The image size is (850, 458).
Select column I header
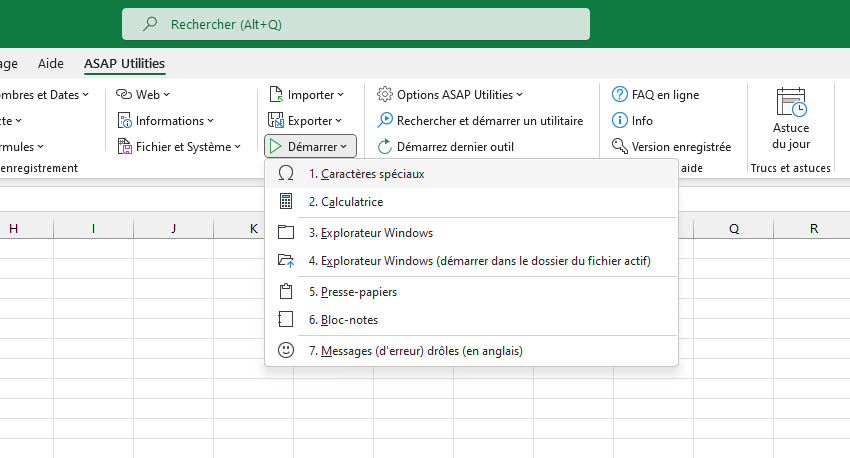pos(93,229)
